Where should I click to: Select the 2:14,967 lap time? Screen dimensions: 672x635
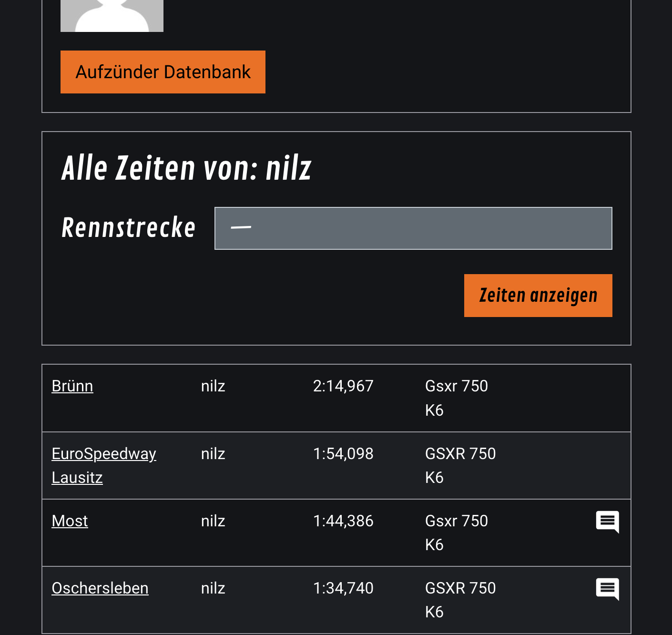pyautogui.click(x=343, y=386)
